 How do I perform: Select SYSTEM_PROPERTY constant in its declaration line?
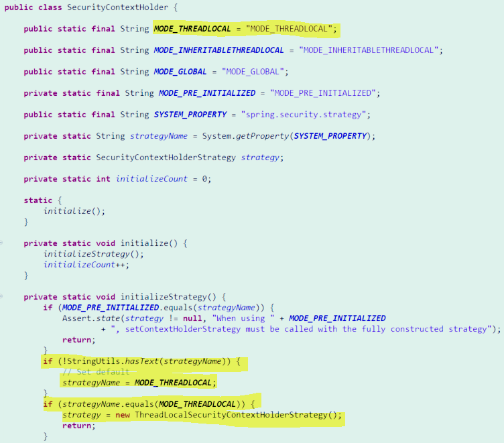(190, 115)
